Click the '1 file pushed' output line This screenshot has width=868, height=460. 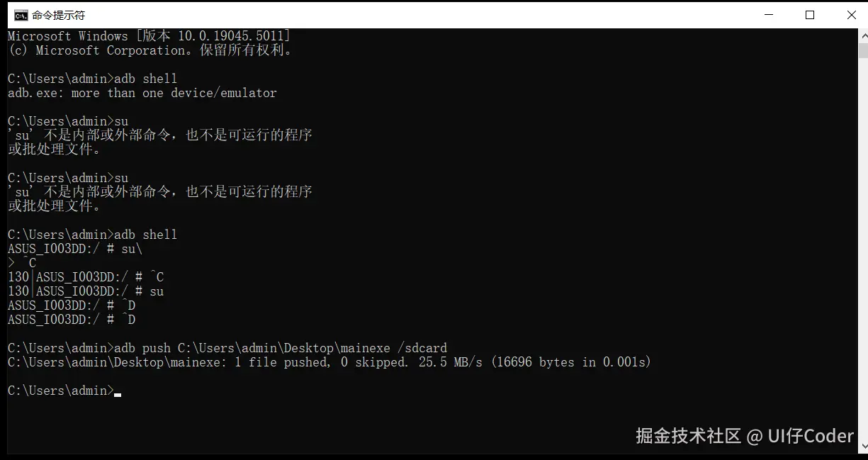pyautogui.click(x=329, y=362)
